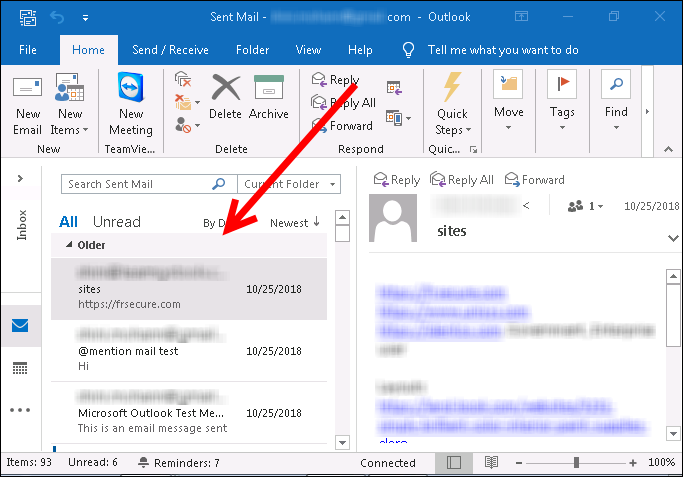Click Ignore conversation icon
Screen dimensions: 683x477
(183, 79)
